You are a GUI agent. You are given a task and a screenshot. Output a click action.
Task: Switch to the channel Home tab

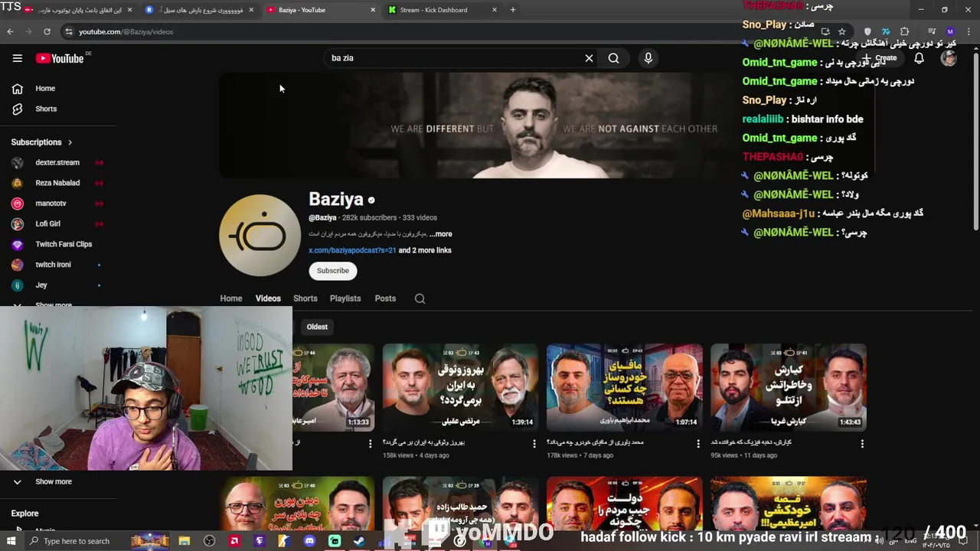point(231,298)
